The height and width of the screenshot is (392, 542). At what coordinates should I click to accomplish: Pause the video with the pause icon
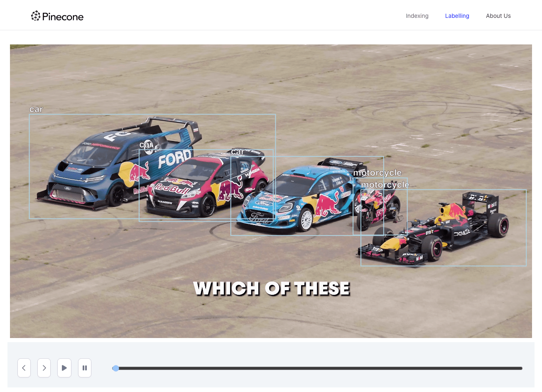point(85,368)
